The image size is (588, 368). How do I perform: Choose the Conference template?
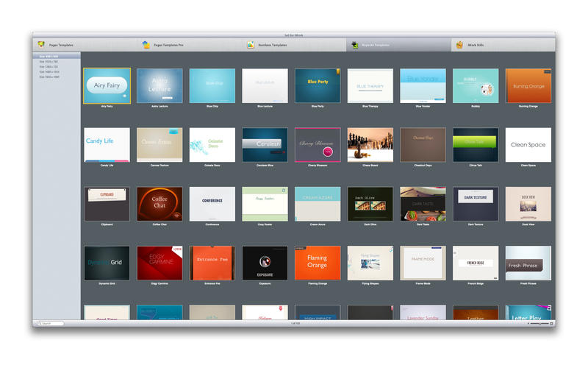[212, 204]
